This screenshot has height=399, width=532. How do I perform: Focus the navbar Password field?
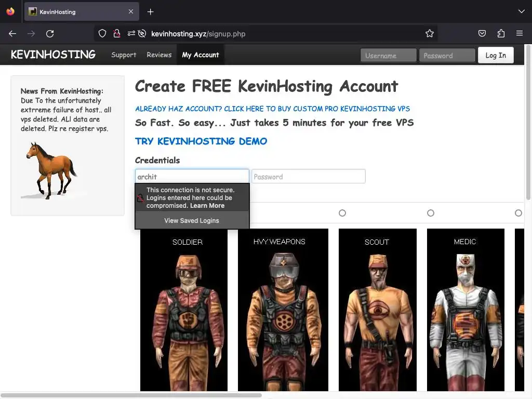point(447,55)
